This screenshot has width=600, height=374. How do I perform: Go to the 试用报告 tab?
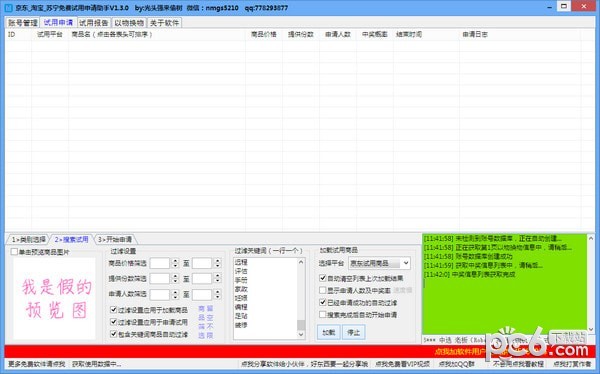tap(94, 23)
